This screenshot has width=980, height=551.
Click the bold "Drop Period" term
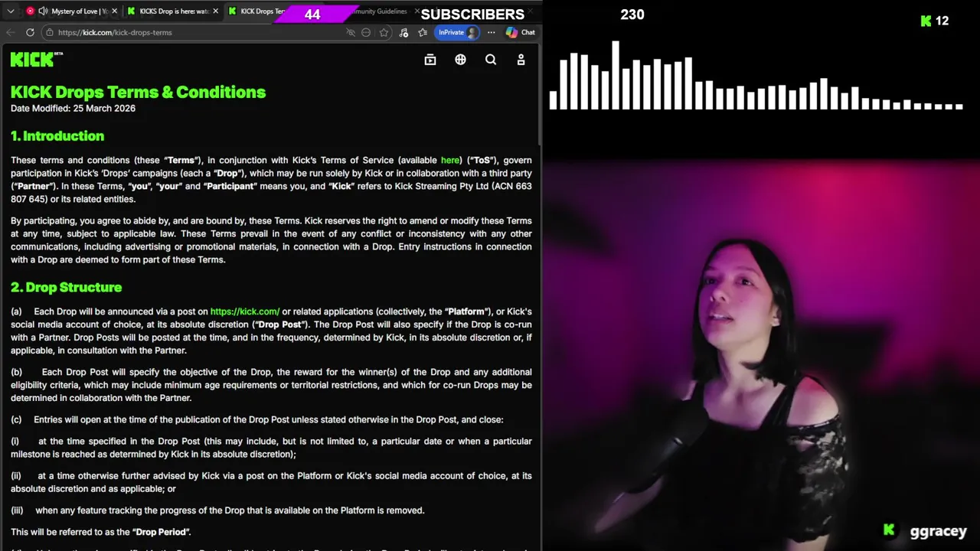point(162,532)
